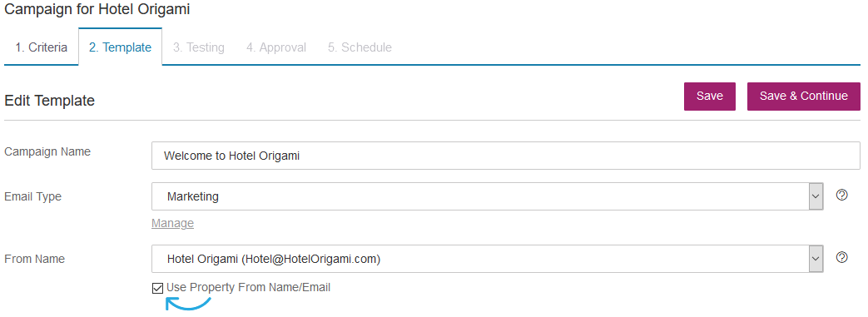Click the Edit Template heading

[49, 101]
